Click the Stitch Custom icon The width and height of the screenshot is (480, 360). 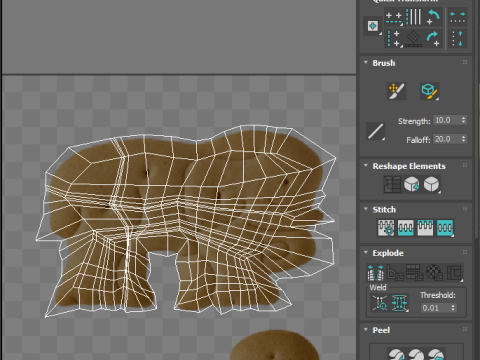pos(445,228)
